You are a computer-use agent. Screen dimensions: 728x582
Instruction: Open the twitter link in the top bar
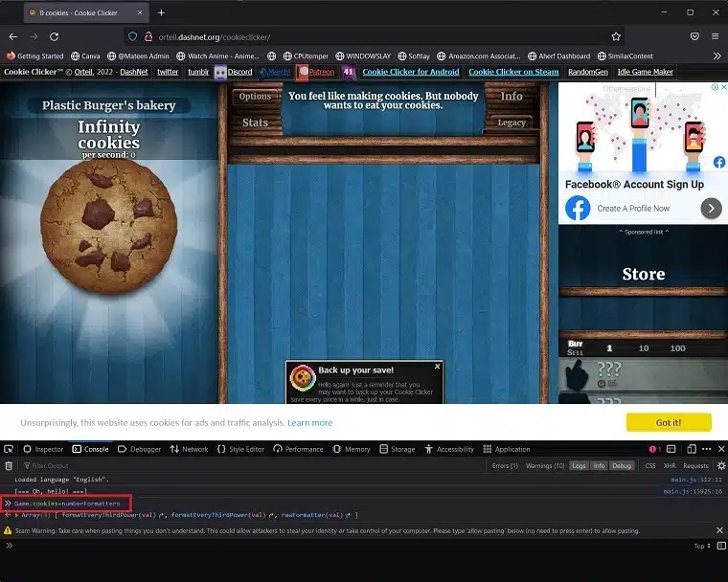(x=168, y=72)
